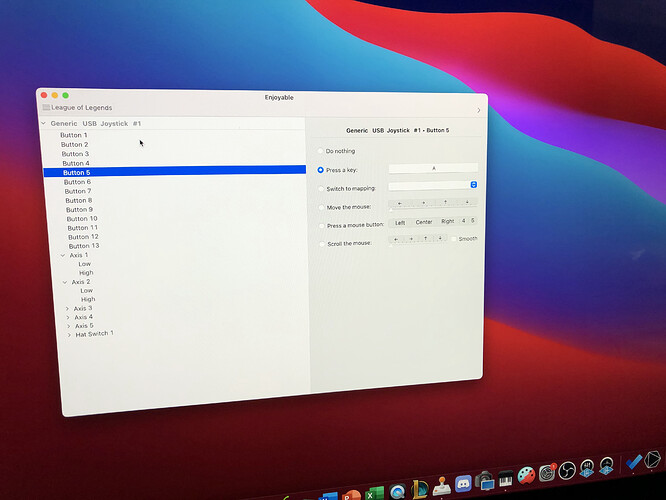Select Button 7 in the list

coord(78,191)
